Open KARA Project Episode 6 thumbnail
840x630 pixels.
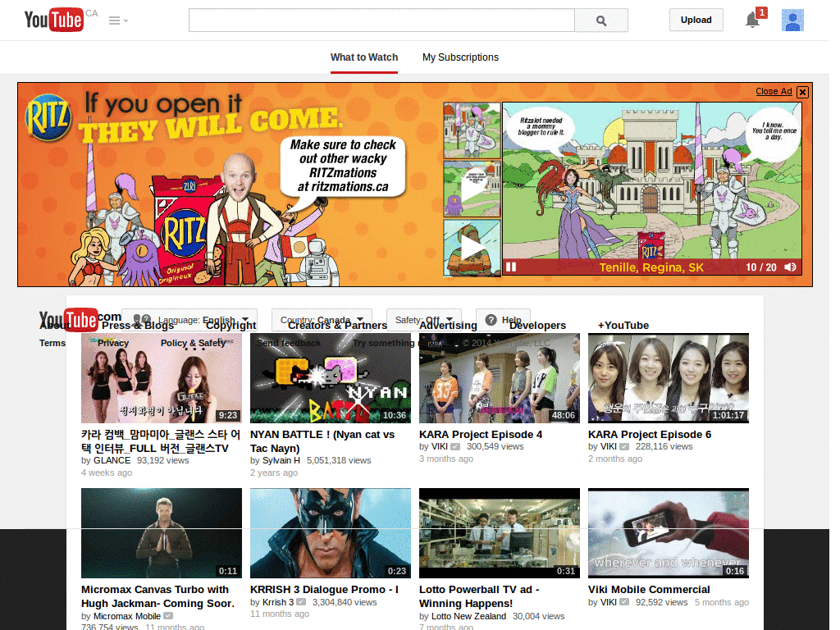tap(668, 378)
